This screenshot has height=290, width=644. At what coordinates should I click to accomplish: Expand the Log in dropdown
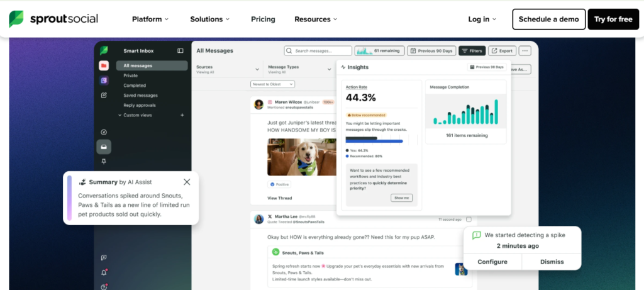(482, 20)
